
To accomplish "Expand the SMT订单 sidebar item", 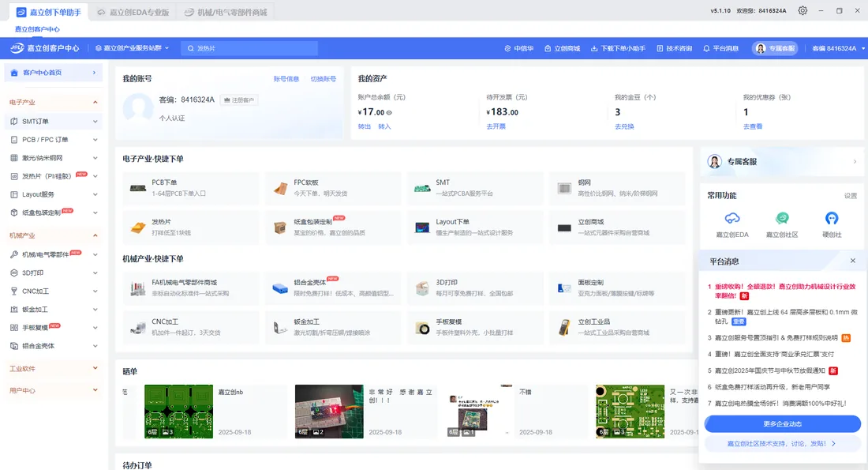I will point(53,122).
